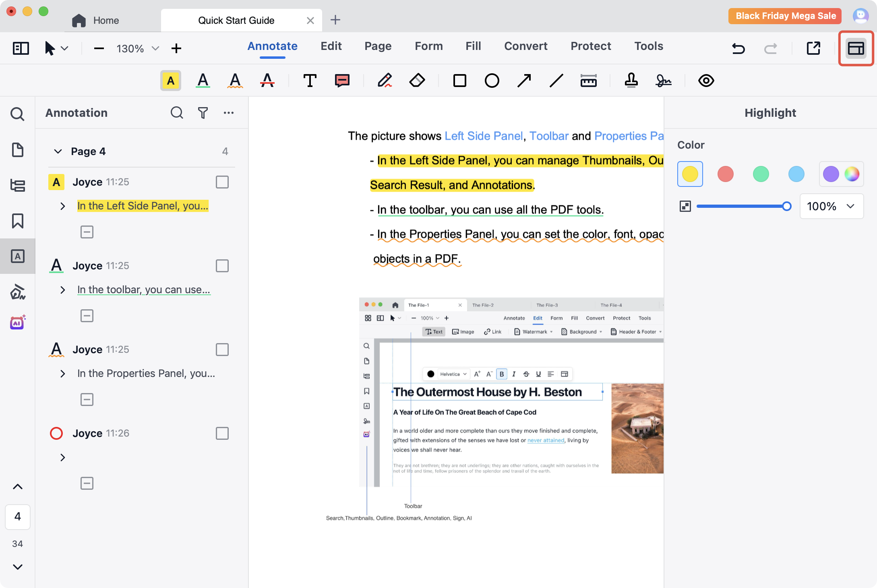Expand the toolbar annotation entry
Viewport: 877px width, 588px height.
tap(62, 290)
